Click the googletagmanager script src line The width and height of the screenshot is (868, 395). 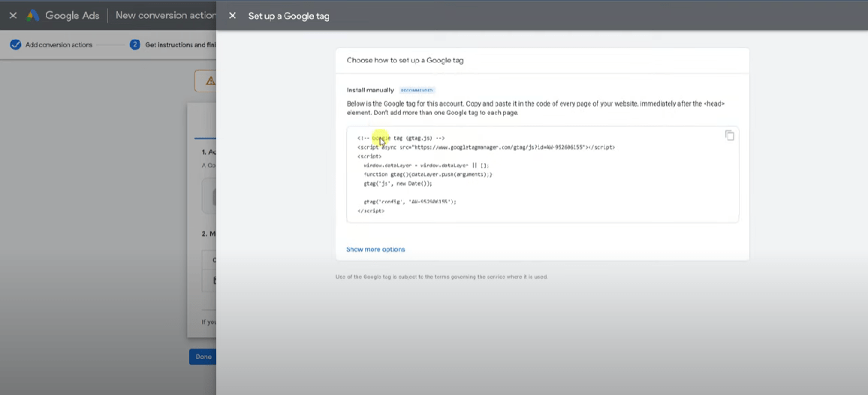pos(486,147)
